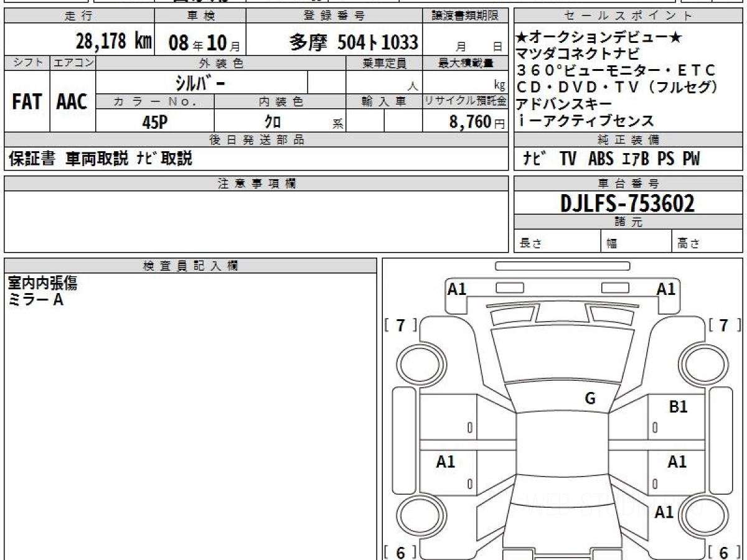Select the ABS equipment entry
This screenshot has height=560, width=747.
[600, 159]
